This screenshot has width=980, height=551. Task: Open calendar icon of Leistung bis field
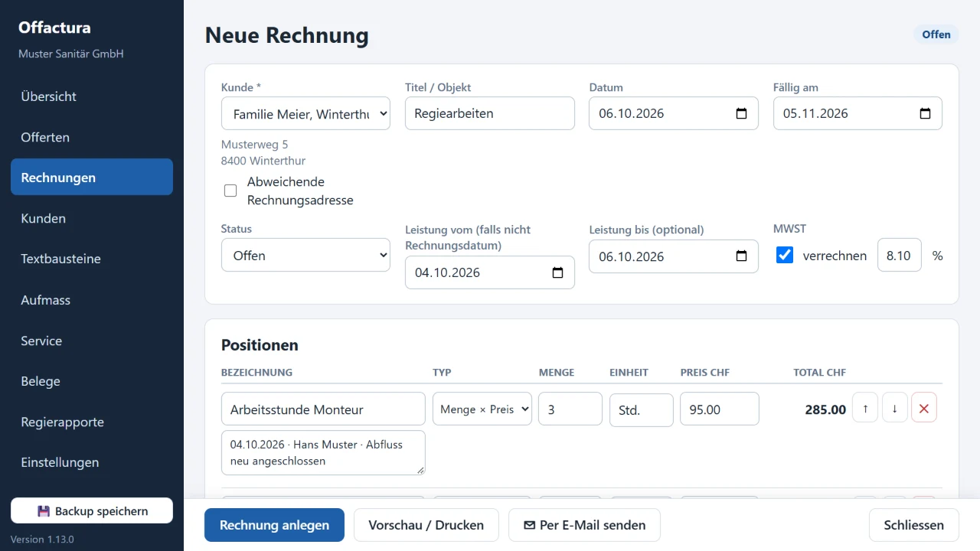coord(741,256)
